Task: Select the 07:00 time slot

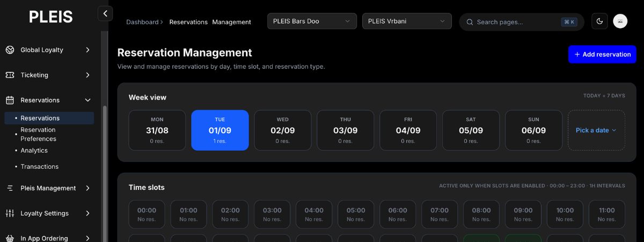Action: coord(440,214)
